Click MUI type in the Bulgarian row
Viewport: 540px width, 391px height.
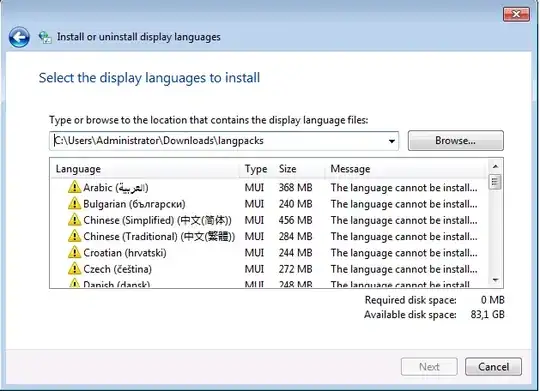click(254, 204)
